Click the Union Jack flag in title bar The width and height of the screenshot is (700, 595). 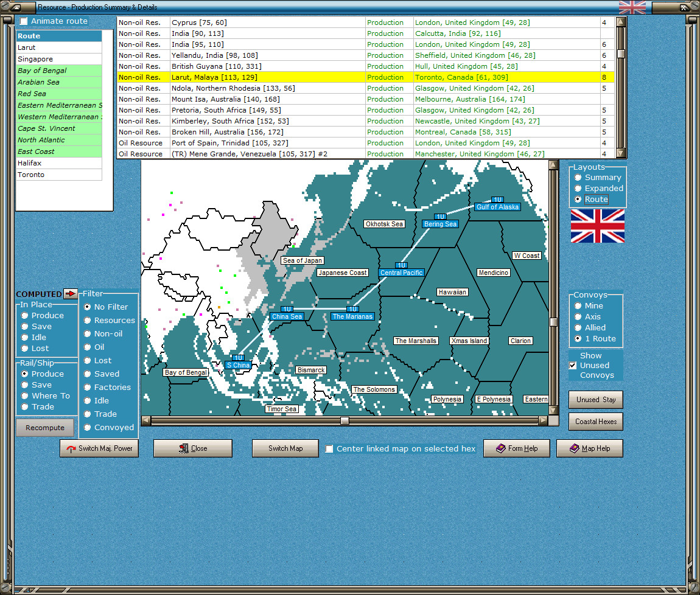coord(632,7)
